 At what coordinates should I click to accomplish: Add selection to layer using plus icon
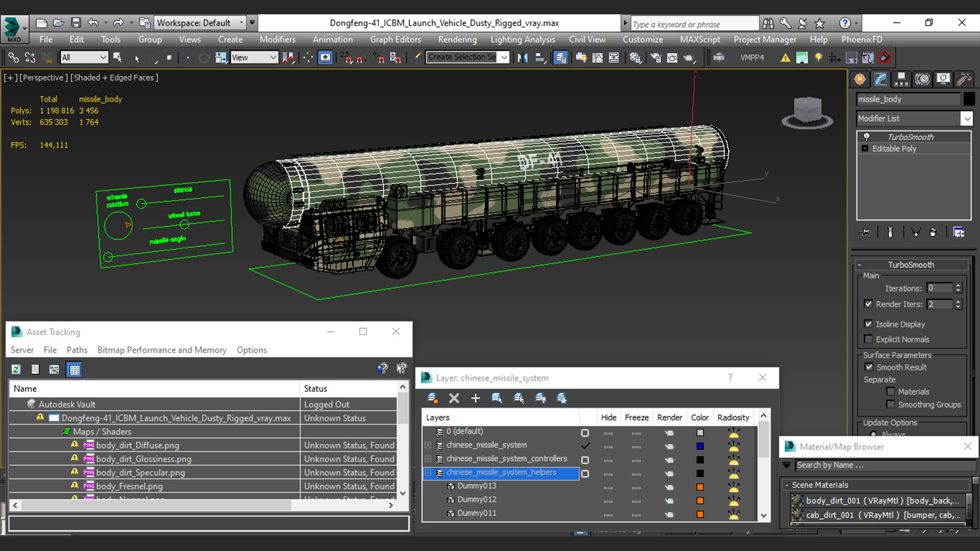[x=475, y=398]
